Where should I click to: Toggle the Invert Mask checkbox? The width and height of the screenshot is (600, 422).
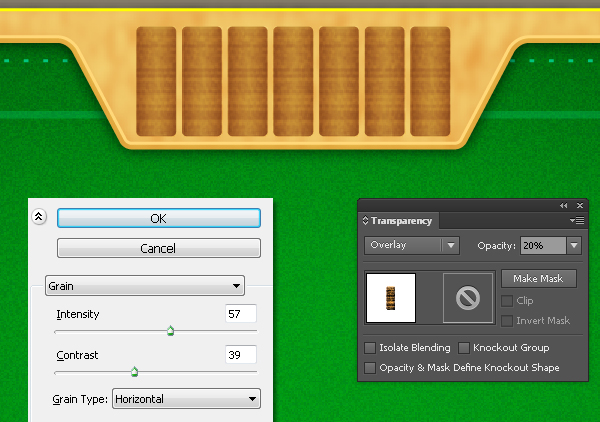click(507, 321)
